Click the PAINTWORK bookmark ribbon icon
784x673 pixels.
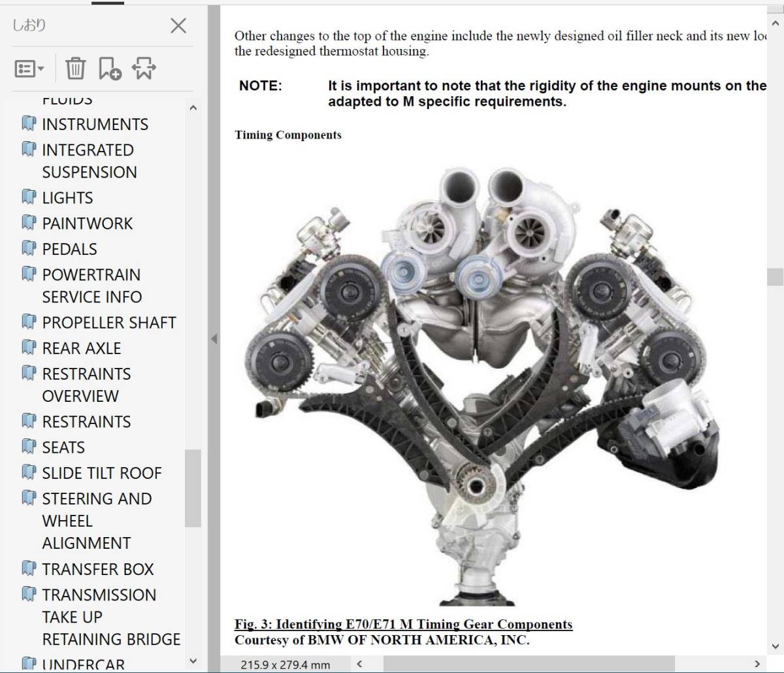(x=29, y=223)
